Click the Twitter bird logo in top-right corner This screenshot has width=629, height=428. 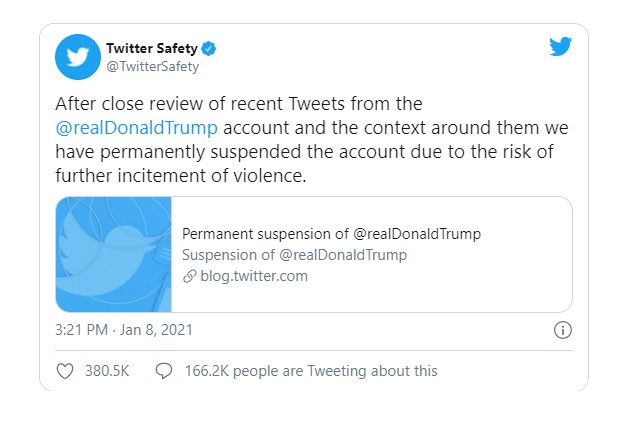560,47
